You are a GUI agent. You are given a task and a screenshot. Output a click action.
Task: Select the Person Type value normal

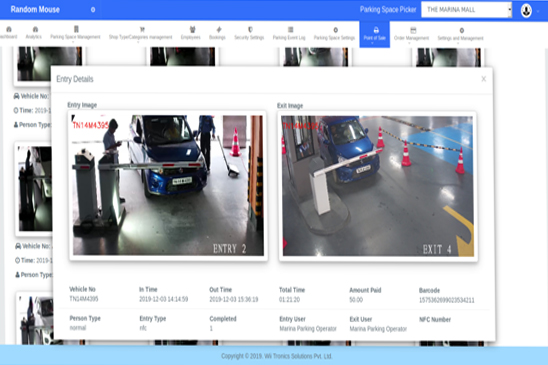78,328
